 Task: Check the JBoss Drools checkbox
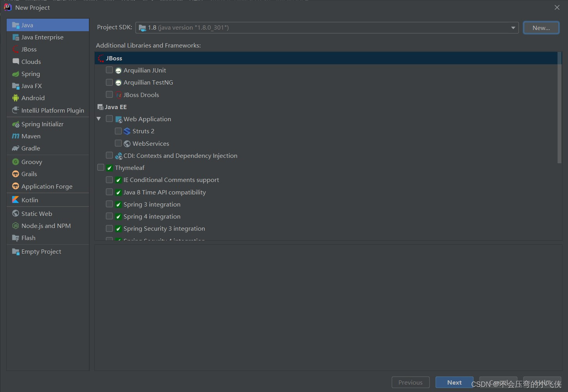click(109, 94)
